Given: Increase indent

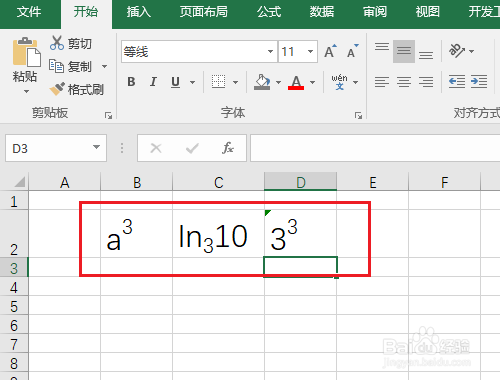Looking at the screenshot, I should click(479, 82).
